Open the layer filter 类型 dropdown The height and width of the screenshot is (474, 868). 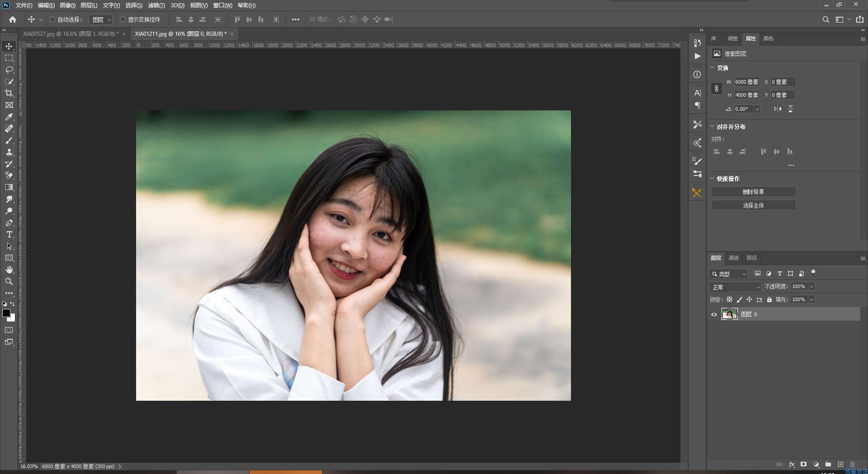point(728,274)
